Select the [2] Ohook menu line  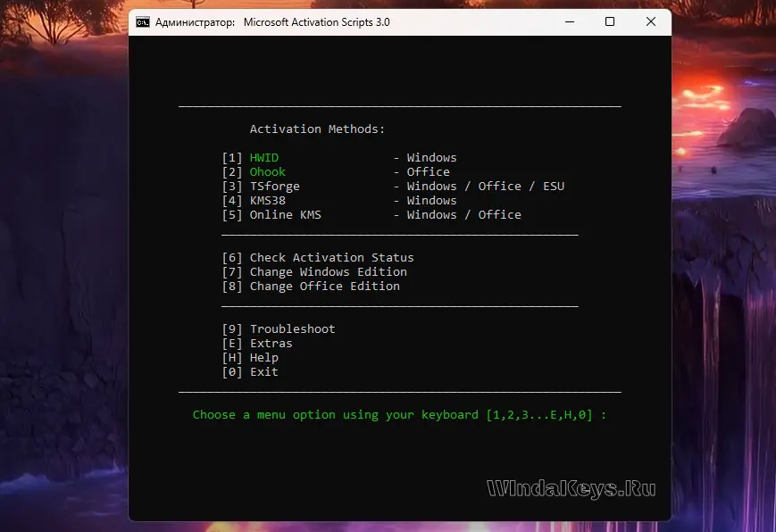tap(336, 172)
